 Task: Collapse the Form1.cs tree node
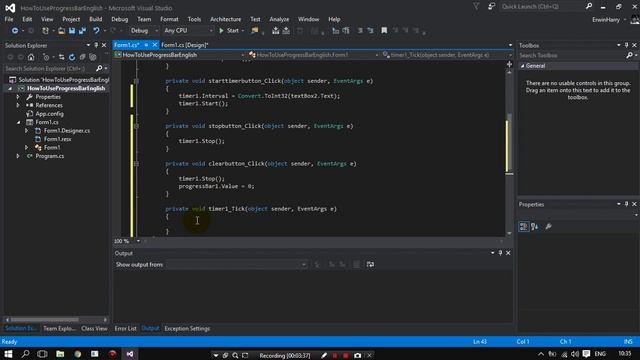point(18,122)
